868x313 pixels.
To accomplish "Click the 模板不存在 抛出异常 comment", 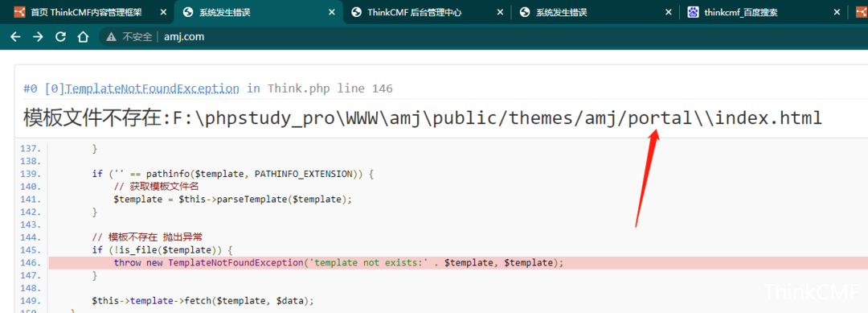I will (147, 237).
